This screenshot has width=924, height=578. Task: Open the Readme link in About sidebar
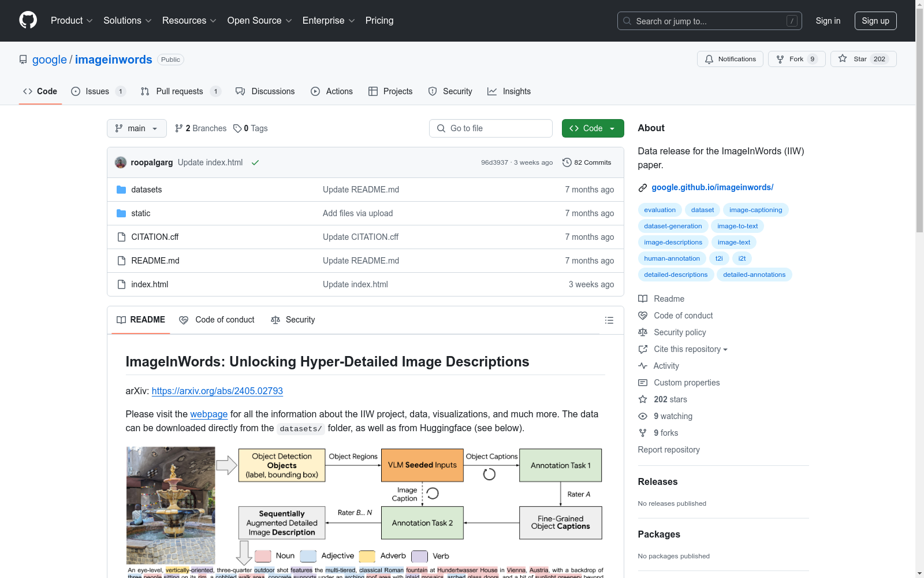(661, 299)
